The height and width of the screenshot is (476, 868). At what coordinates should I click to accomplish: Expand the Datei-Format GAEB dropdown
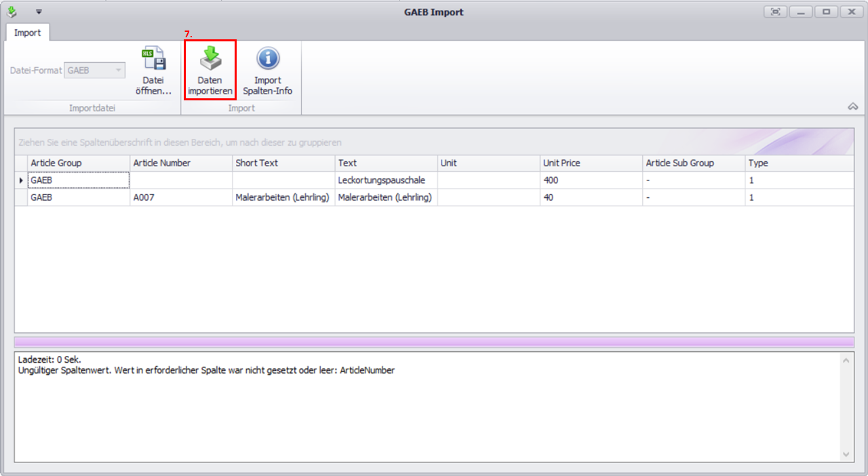(118, 70)
